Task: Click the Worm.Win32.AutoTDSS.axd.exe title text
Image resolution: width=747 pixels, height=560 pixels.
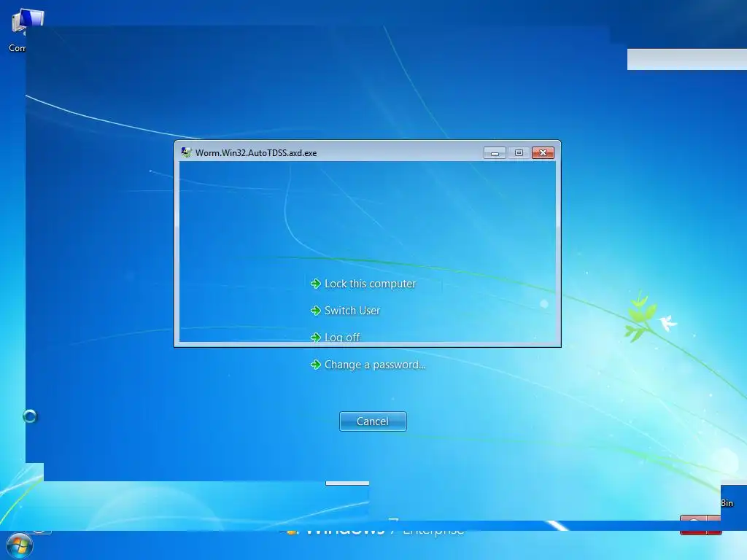Action: 256,153
